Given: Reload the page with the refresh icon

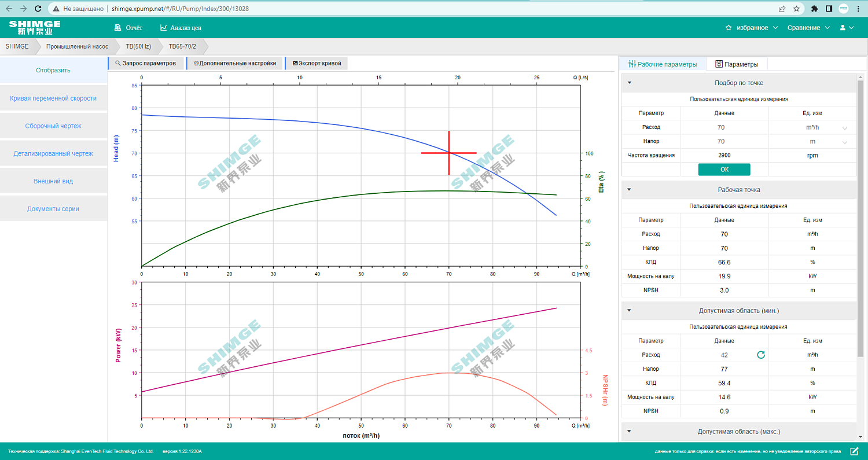Looking at the screenshot, I should 38,9.
